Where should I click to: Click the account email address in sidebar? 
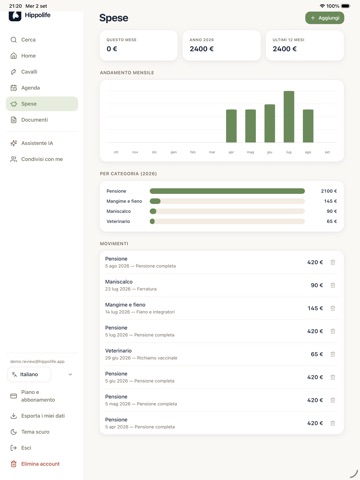pyautogui.click(x=37, y=361)
